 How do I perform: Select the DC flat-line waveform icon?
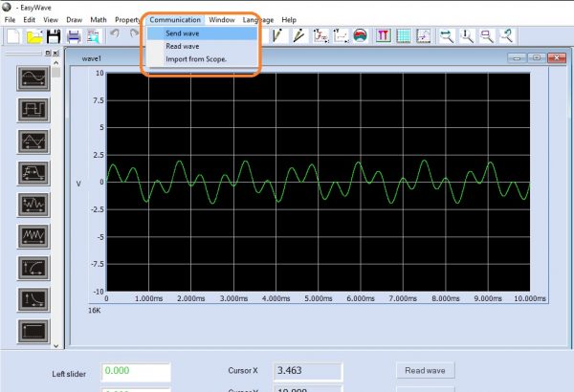coord(33,329)
